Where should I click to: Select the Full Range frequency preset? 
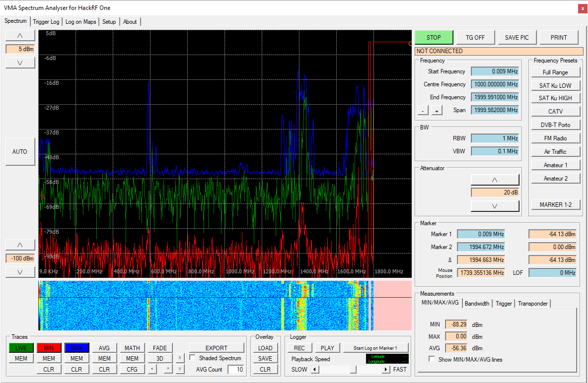[555, 71]
